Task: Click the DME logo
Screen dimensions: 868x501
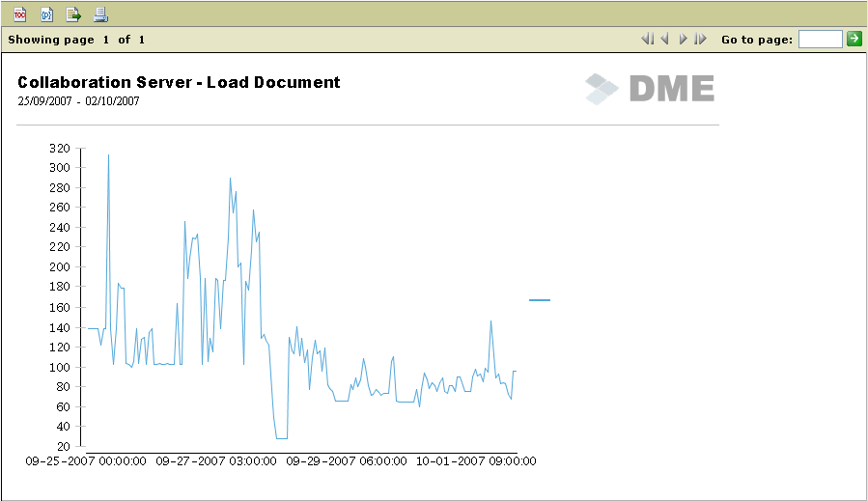Action: click(650, 89)
